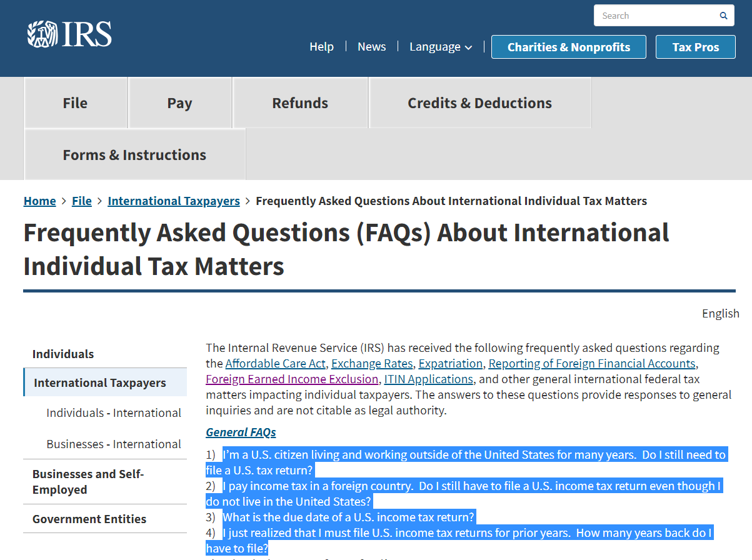
Task: Switch to the Refunds tab
Action: [x=300, y=102]
